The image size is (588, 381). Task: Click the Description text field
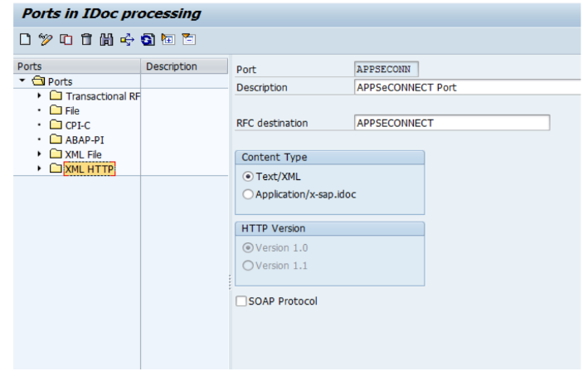pyautogui.click(x=467, y=87)
